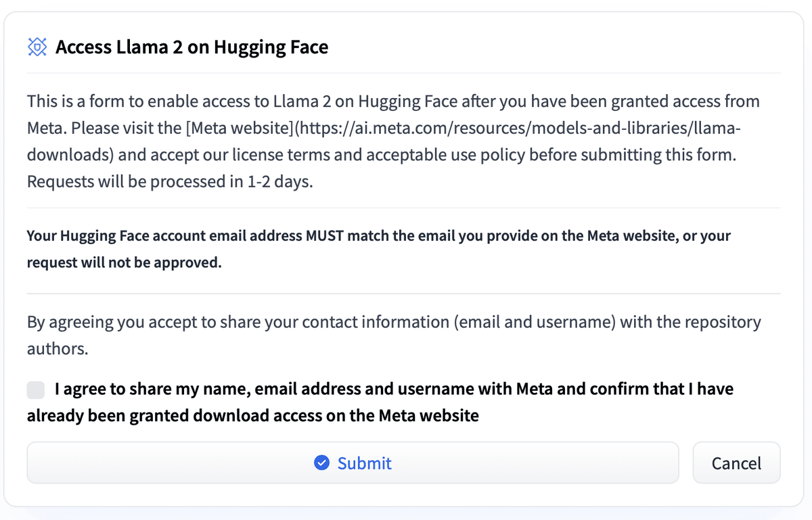Tick the agreement checkbox
This screenshot has height=520, width=812.
pos(36,389)
